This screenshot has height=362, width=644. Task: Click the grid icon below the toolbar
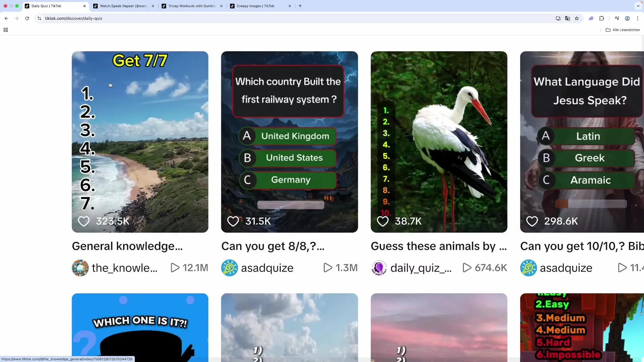tap(5, 29)
